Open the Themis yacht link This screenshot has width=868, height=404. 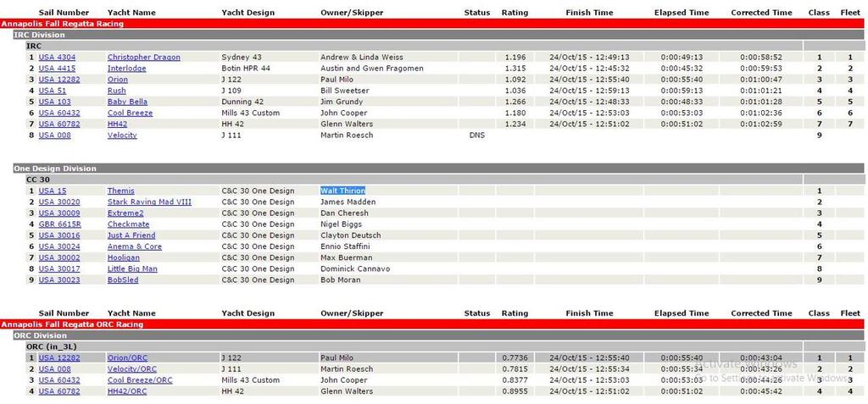tap(120, 191)
